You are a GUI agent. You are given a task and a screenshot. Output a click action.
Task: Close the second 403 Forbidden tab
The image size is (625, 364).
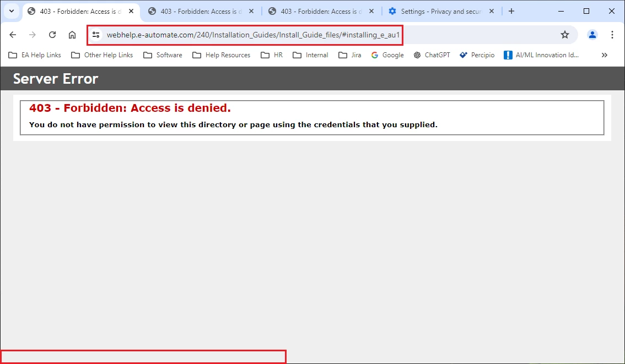tap(251, 11)
